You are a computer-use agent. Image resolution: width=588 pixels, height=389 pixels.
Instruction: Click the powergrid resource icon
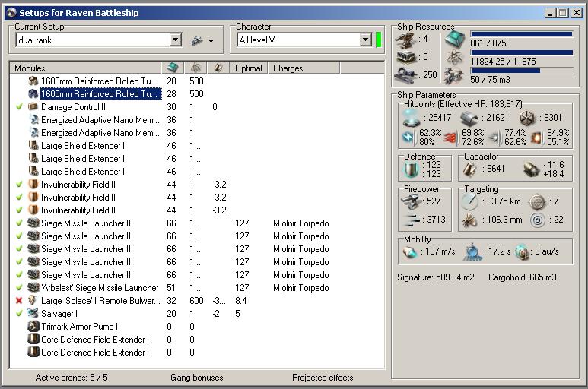coord(453,58)
